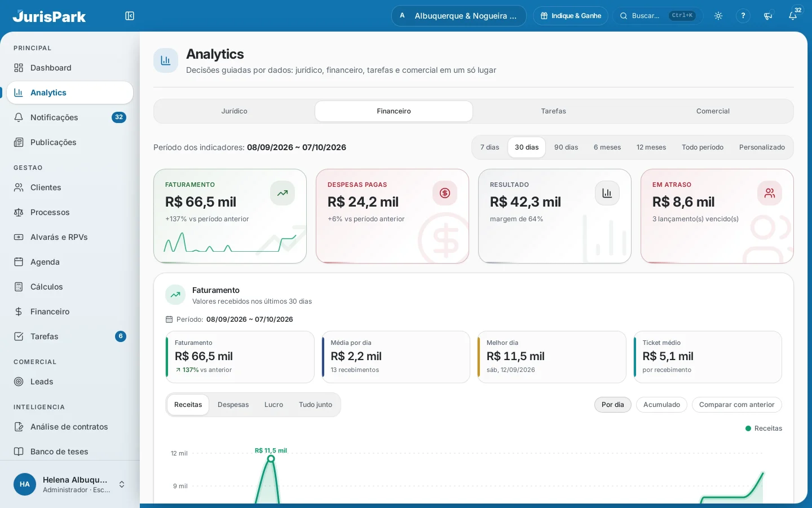Open Processos section

tap(70, 212)
